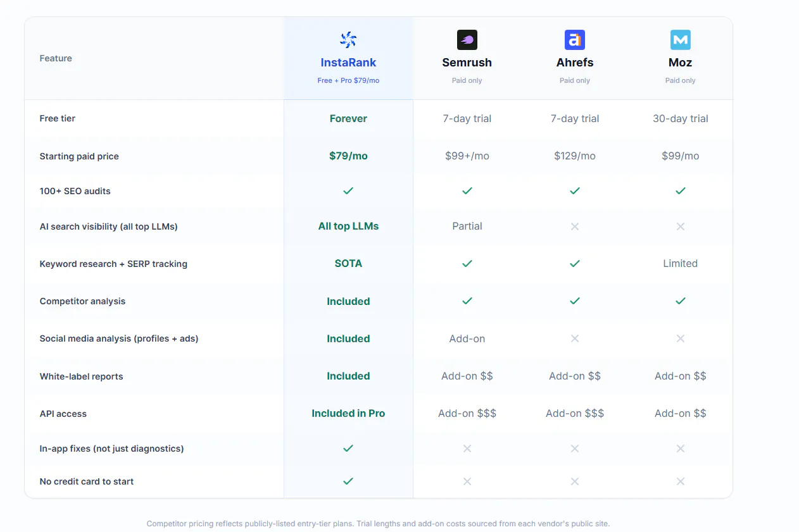Click 'Paid only' under Moz
The image size is (799, 532).
click(x=681, y=80)
